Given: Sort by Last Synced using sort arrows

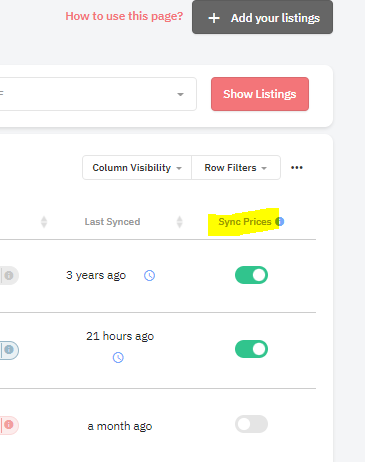Looking at the screenshot, I should (x=179, y=222).
